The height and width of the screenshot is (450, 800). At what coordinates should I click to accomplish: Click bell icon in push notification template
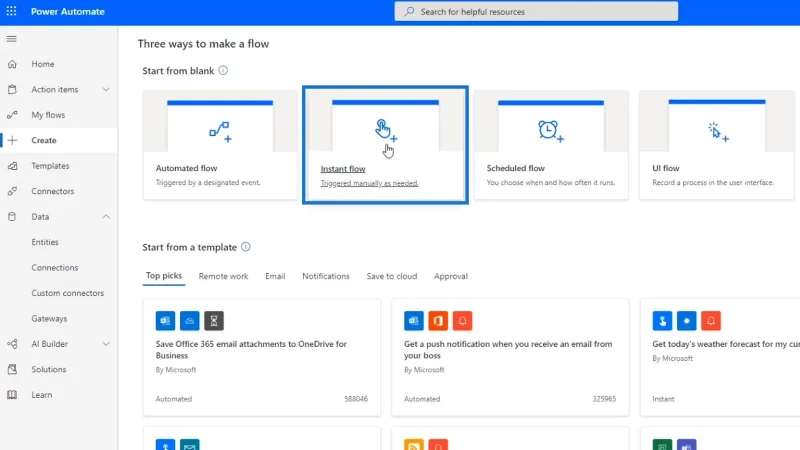coord(462,321)
